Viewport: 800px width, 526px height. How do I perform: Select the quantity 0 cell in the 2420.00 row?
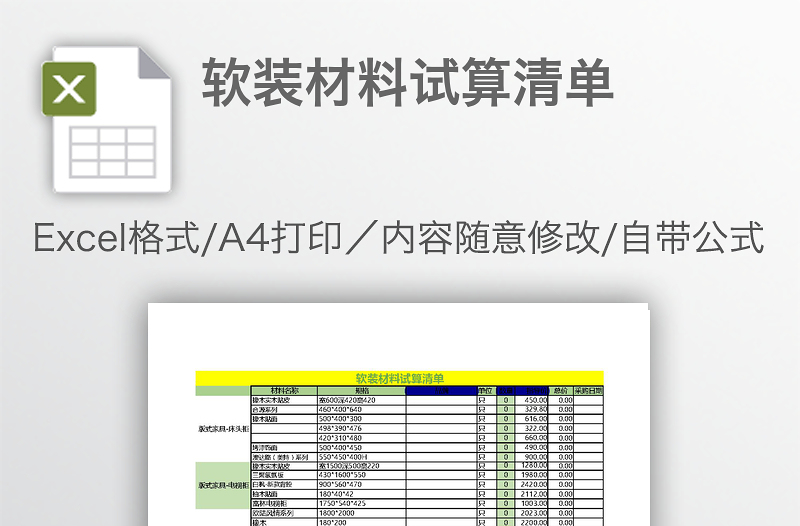[x=505, y=484]
